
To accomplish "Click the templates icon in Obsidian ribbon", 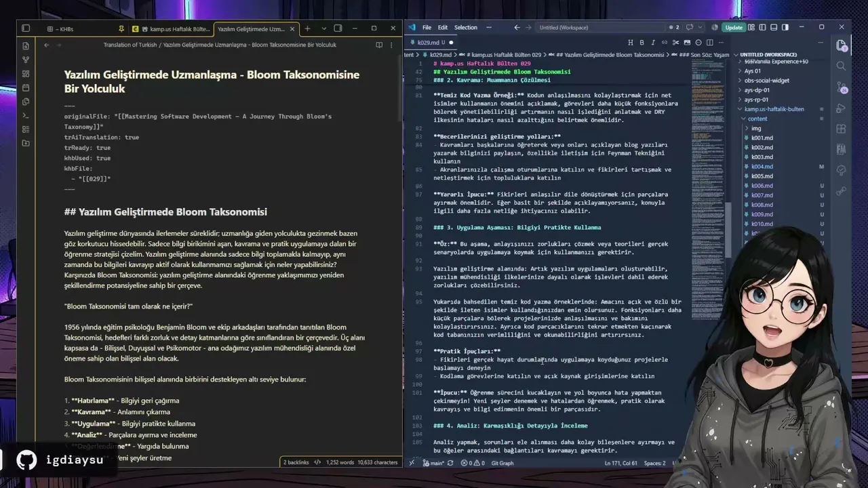I will click(x=26, y=101).
